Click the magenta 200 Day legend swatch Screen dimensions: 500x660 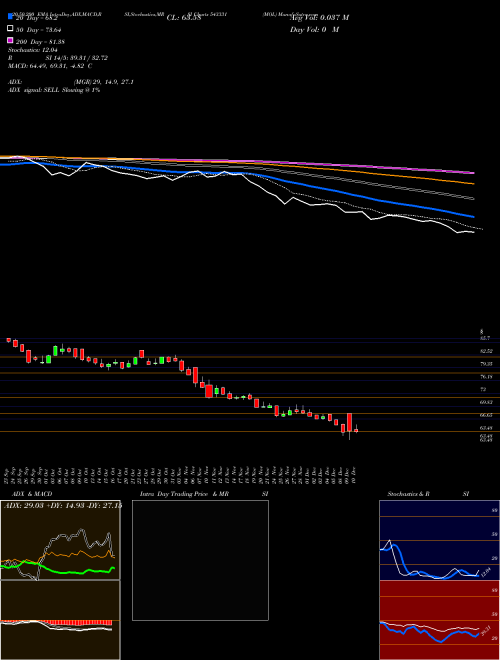pyautogui.click(x=11, y=40)
